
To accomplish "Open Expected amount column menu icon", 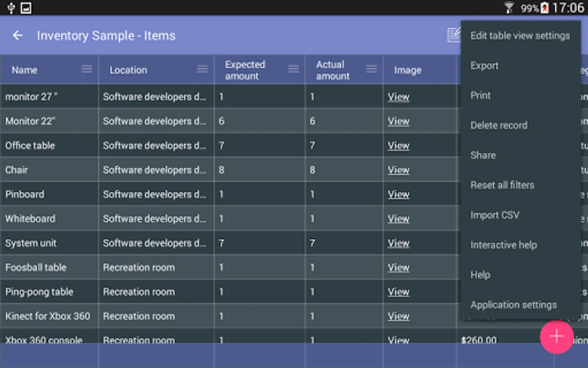I will click(294, 69).
